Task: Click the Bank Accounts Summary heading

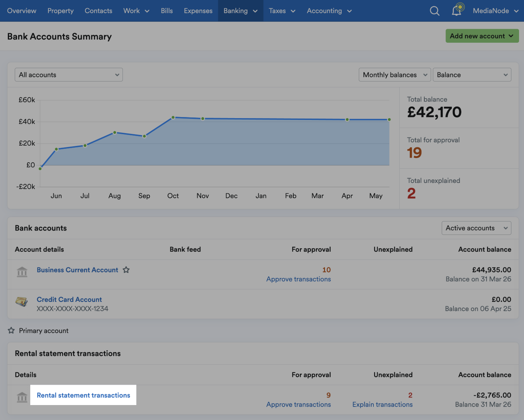Action: pos(59,36)
